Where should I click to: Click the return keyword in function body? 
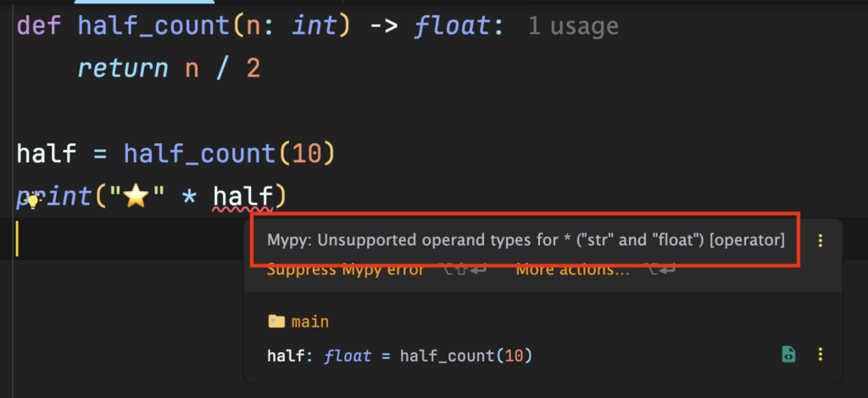pos(122,68)
